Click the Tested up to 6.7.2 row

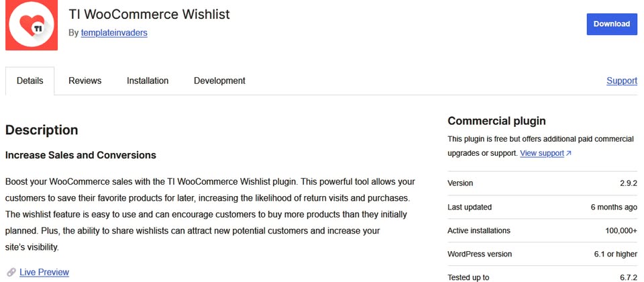(543, 275)
